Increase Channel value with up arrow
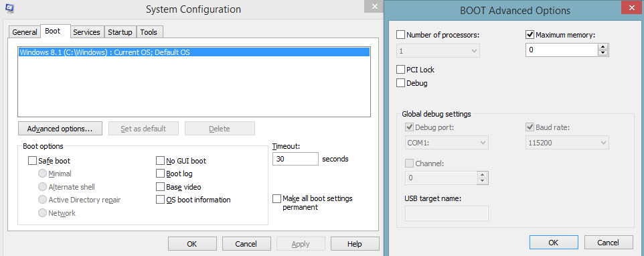The image size is (644, 256). click(483, 175)
